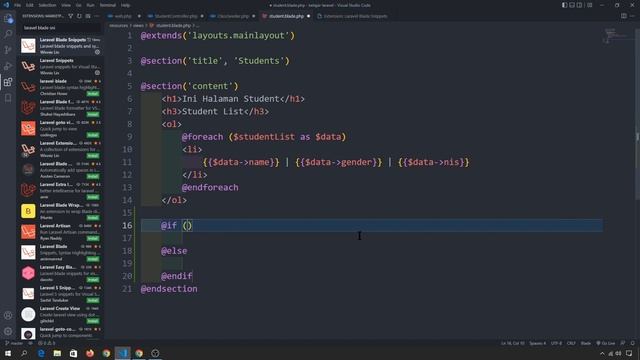The image size is (640, 360).
Task: Open the Help menu
Action: point(126,5)
